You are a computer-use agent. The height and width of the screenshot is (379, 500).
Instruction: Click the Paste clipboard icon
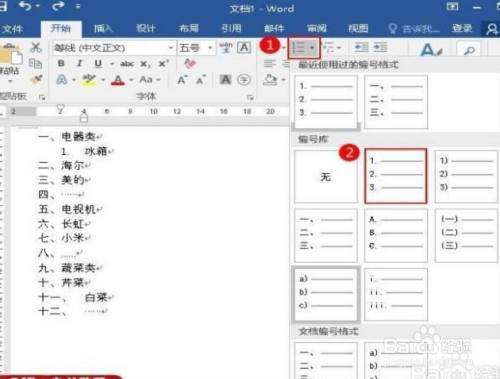point(11,55)
